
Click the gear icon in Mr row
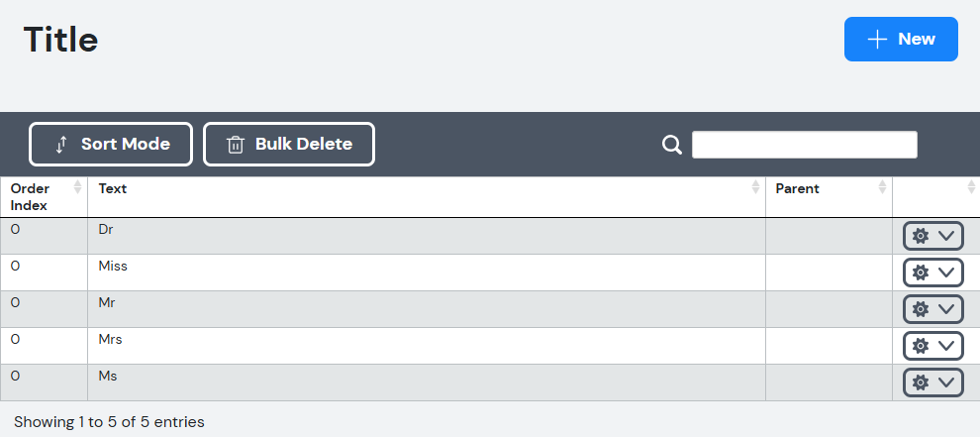920,309
